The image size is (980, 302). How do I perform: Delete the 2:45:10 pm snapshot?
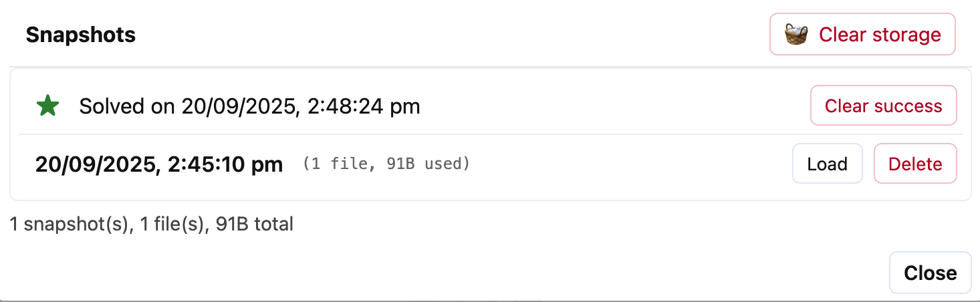(915, 164)
